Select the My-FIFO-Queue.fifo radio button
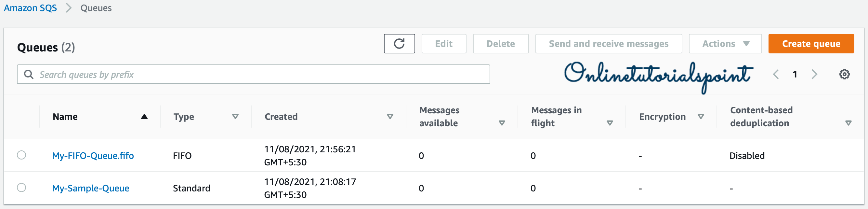Screen dimensions: 868x209 pos(21,155)
